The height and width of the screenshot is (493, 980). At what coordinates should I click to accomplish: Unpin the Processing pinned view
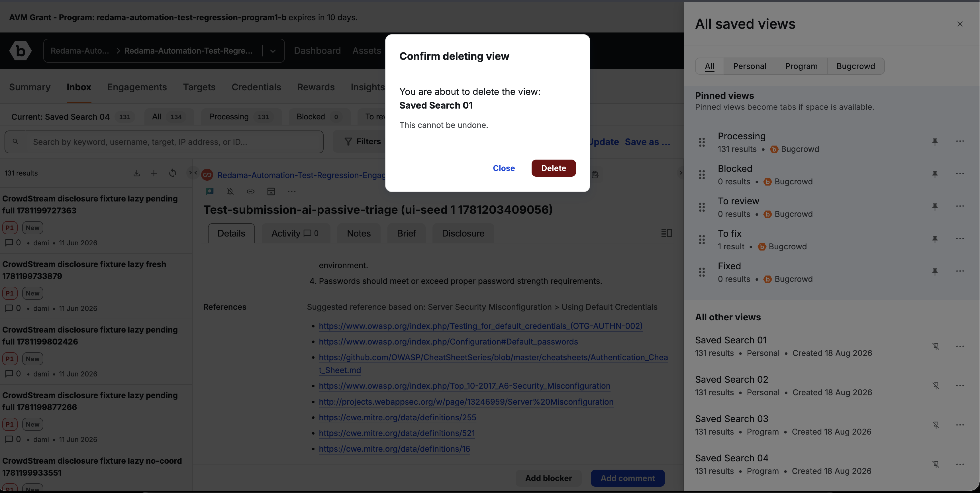coord(935,142)
